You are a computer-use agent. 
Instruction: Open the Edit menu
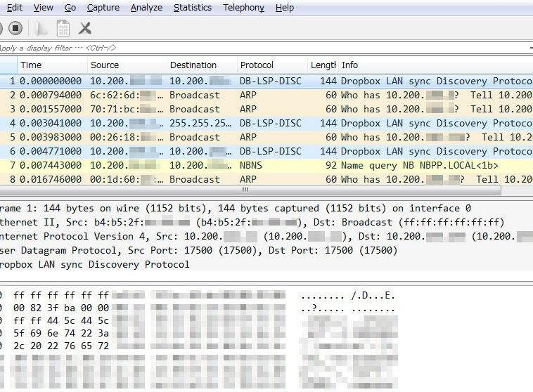(x=14, y=8)
